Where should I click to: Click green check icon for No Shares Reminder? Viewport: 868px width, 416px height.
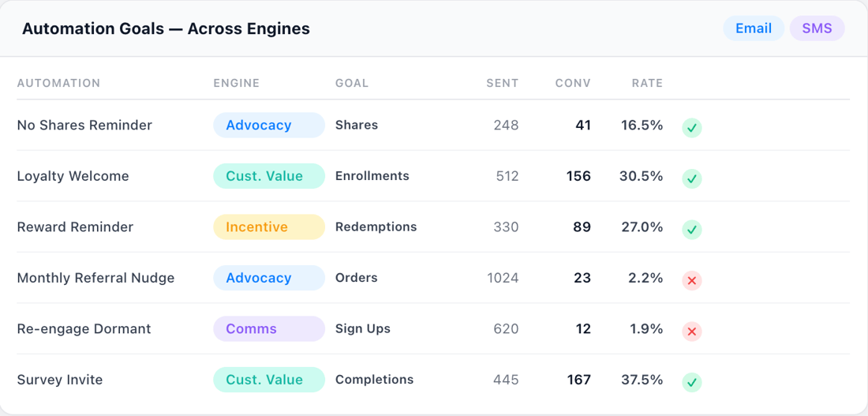(x=692, y=127)
